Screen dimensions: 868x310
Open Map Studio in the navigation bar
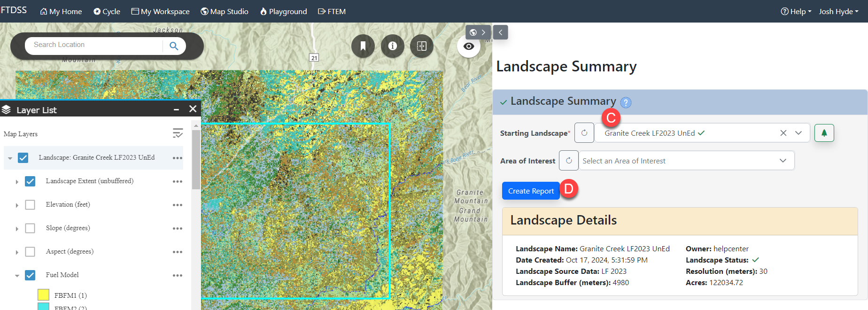pos(225,11)
